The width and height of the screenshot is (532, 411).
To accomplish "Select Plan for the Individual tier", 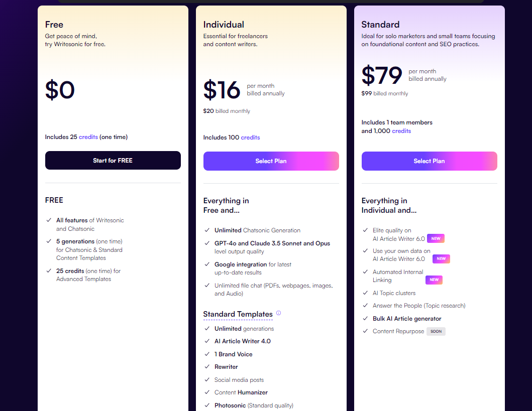I will 271,161.
